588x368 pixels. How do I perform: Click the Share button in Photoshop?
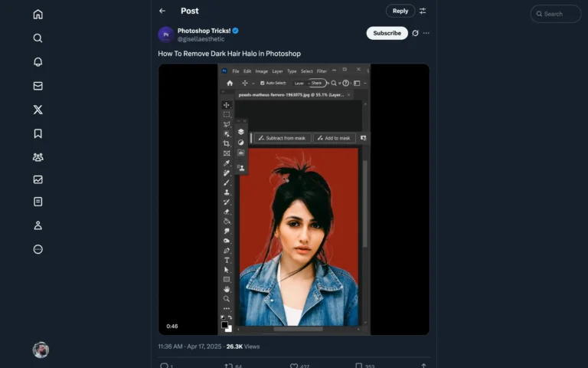tap(317, 83)
